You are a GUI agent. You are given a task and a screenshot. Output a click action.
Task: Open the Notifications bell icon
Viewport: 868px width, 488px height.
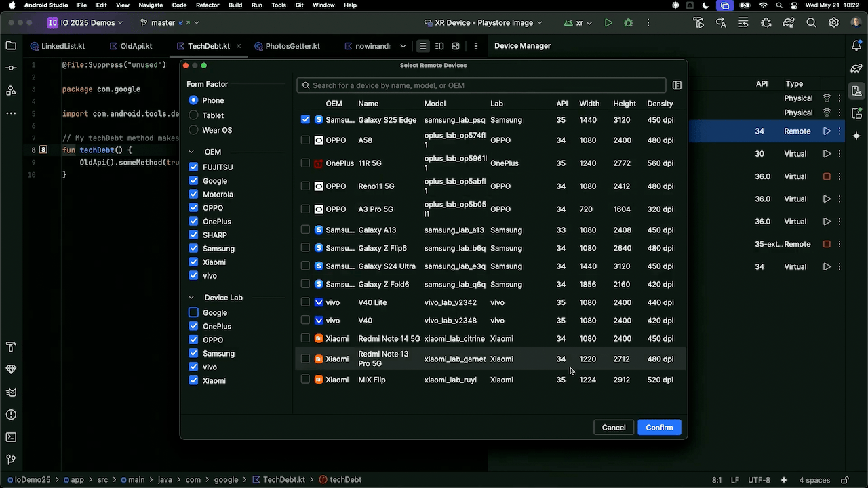coord(856,46)
